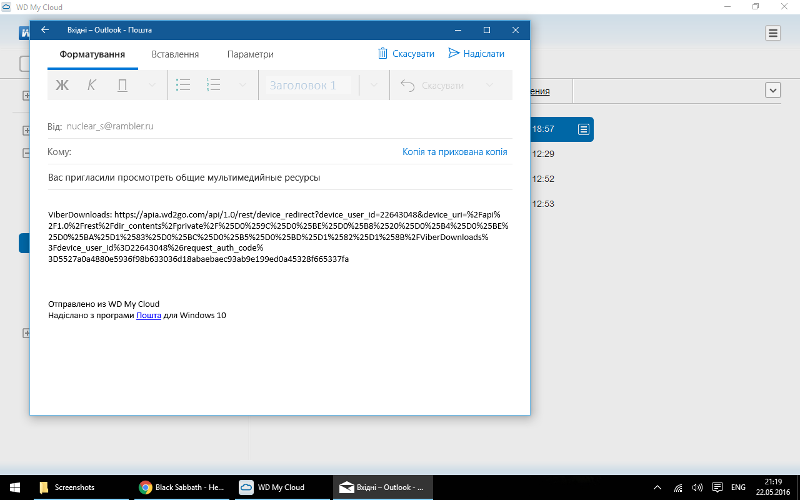Image resolution: width=800 pixels, height=500 pixels.
Task: Insert a numbered list
Action: click(x=213, y=85)
